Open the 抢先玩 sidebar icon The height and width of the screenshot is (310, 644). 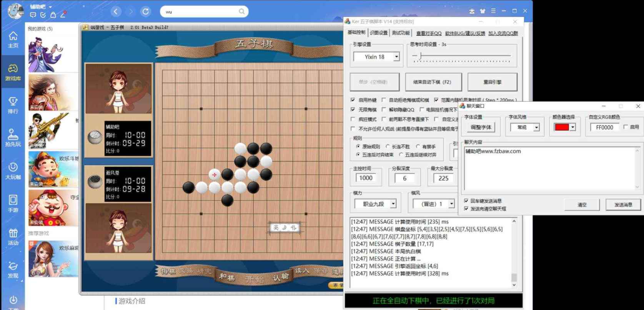tap(13, 138)
